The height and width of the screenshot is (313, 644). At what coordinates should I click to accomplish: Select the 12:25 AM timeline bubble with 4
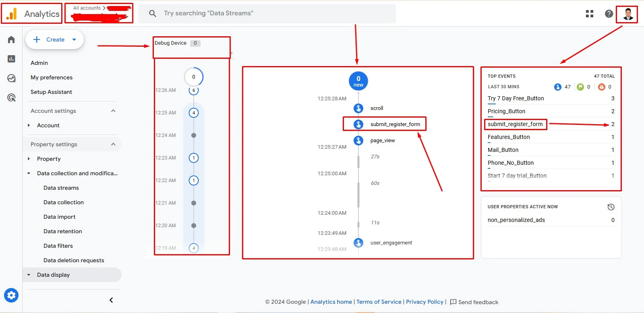click(194, 113)
